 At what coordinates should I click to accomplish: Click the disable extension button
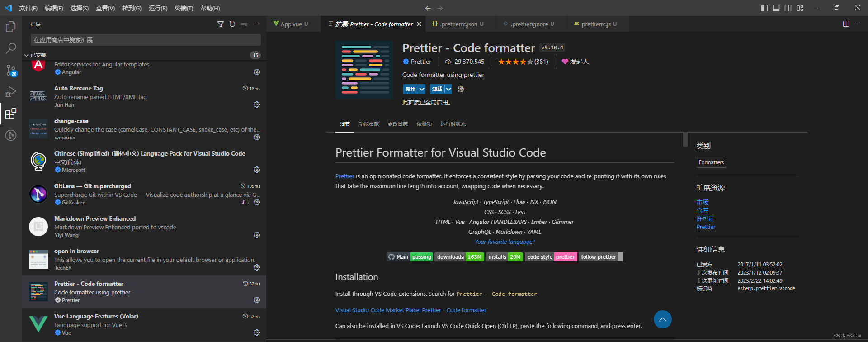410,89
